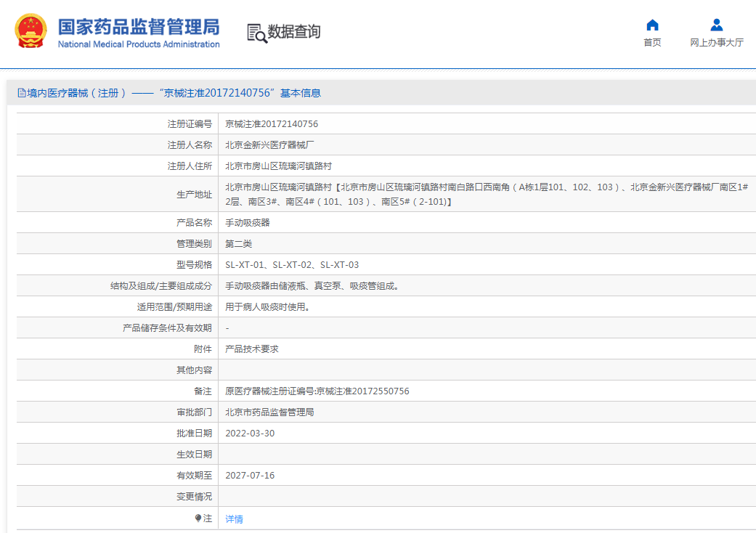Click approval department 北京市药品监督管理局
756x533 pixels.
[269, 412]
